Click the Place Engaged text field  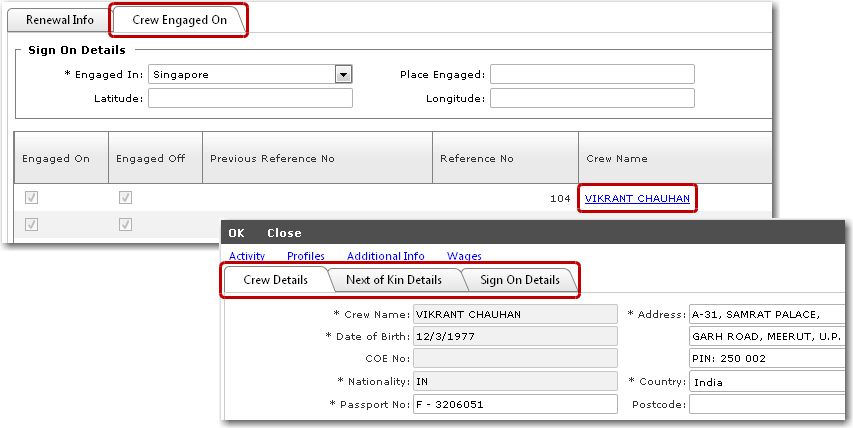pos(592,74)
